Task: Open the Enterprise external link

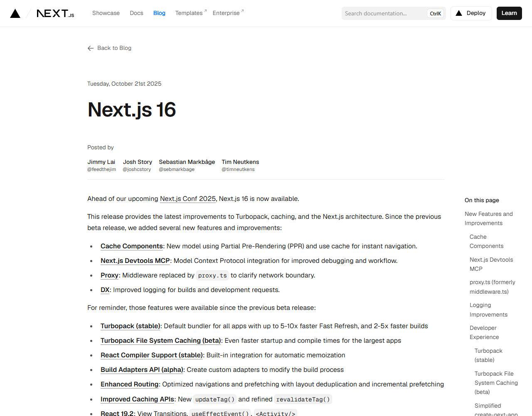Action: click(x=228, y=13)
